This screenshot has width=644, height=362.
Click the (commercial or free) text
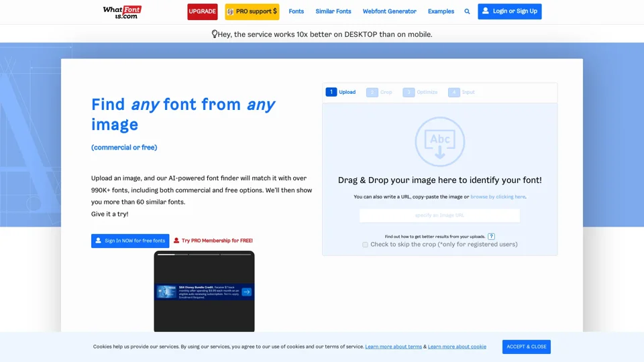pyautogui.click(x=124, y=147)
